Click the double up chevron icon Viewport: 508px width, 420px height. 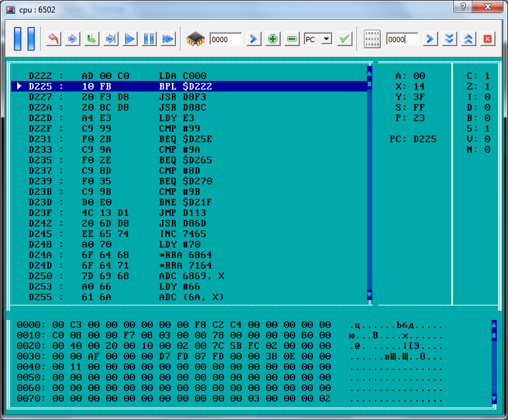tap(468, 39)
